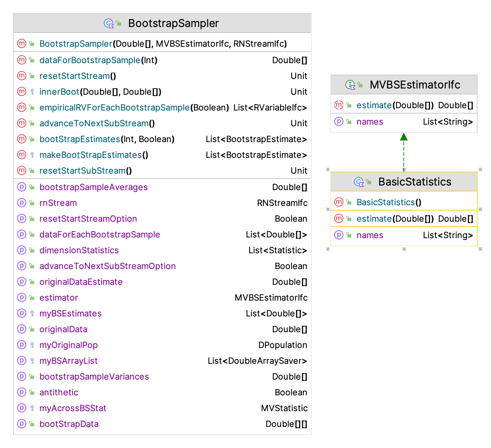Click property icon next to antithetic
The width and height of the screenshot is (491, 448).
coord(22,392)
